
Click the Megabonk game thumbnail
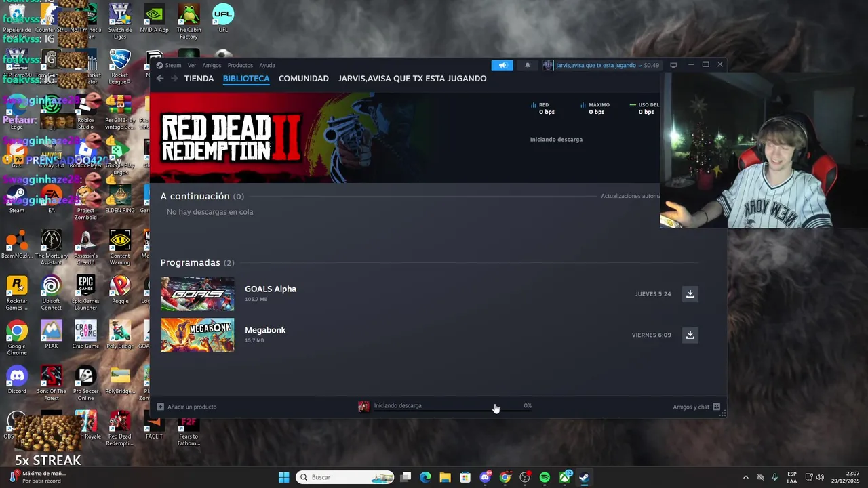click(197, 335)
